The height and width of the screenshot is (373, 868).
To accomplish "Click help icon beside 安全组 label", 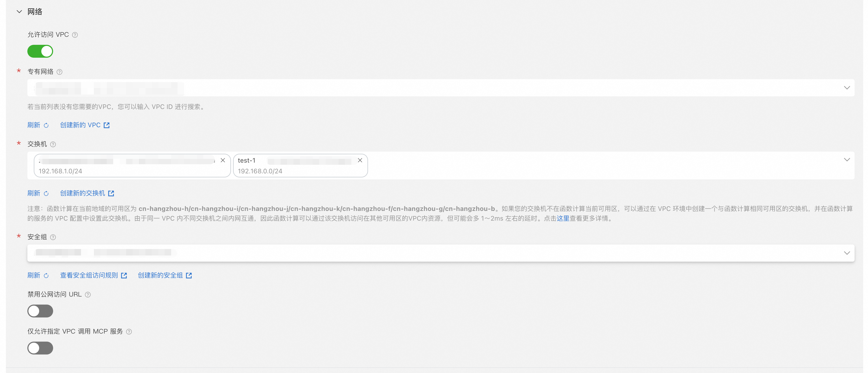I will click(53, 237).
